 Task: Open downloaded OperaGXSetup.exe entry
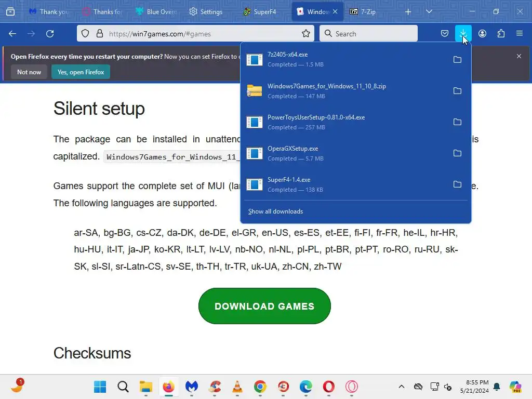click(x=344, y=153)
